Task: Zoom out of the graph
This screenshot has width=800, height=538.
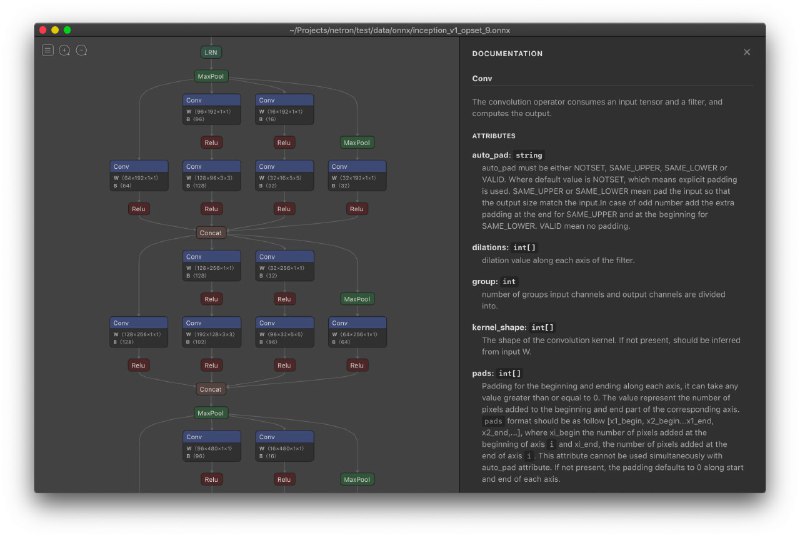Action: click(x=82, y=50)
